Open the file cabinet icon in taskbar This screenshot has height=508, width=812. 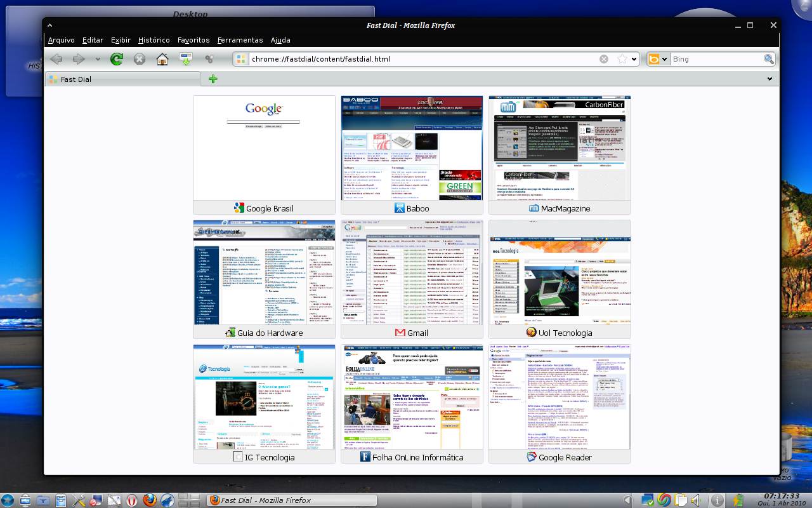(61, 500)
